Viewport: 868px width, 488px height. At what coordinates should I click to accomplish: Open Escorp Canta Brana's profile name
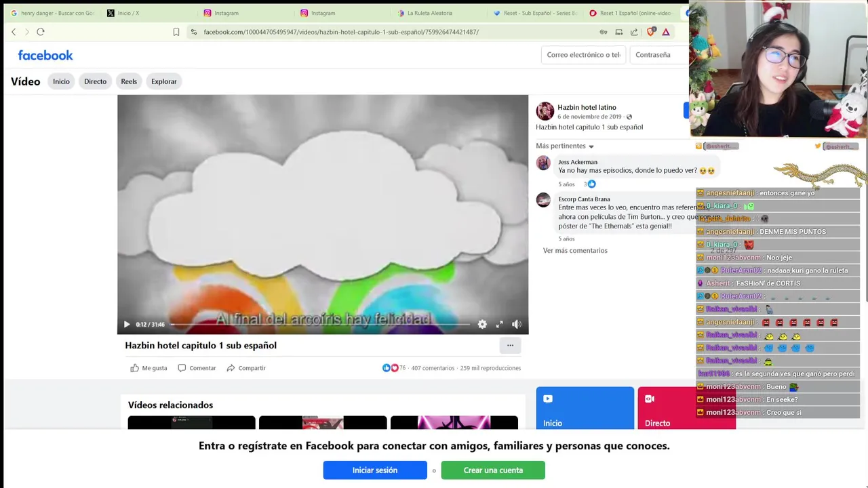pos(584,199)
